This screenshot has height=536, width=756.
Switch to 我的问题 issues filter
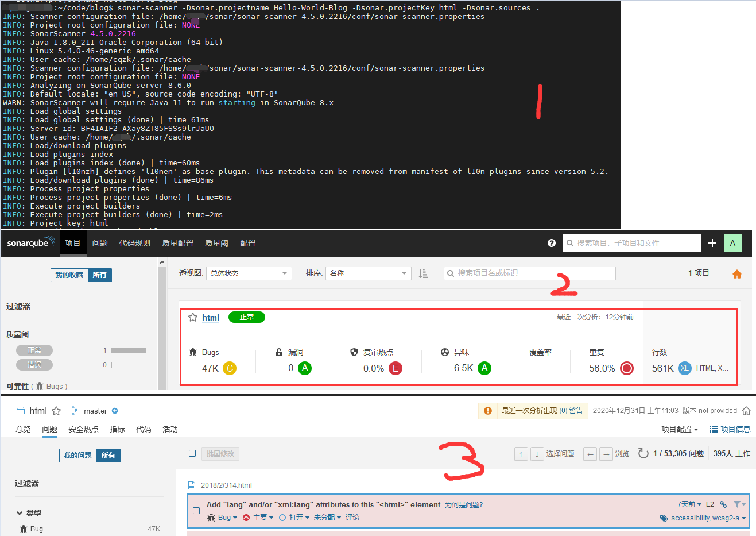77,456
